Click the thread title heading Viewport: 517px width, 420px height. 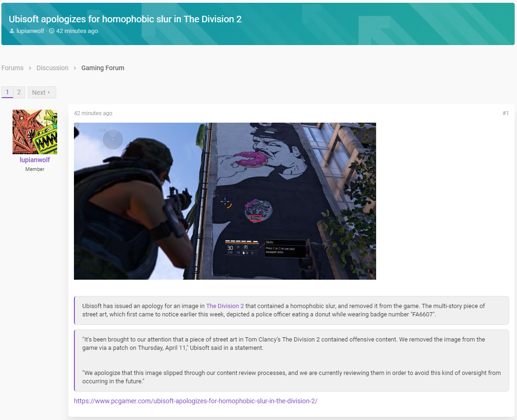click(x=125, y=19)
